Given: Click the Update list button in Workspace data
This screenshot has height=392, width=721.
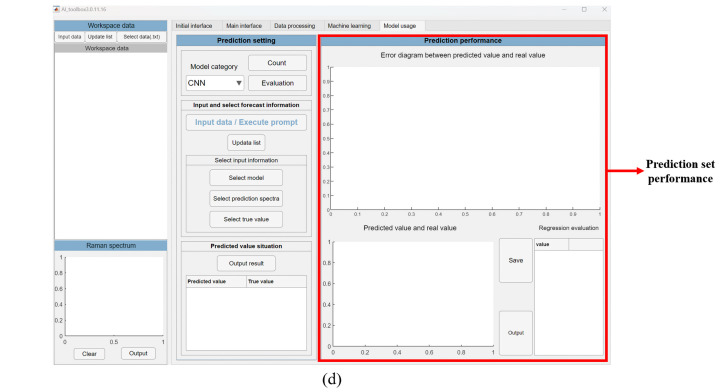Looking at the screenshot, I should pyautogui.click(x=100, y=37).
